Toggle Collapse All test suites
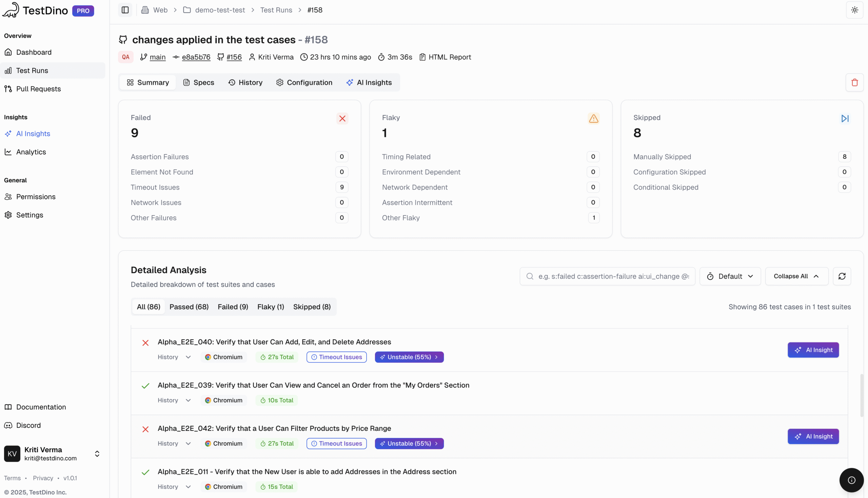Viewport: 868px width, 498px height. click(x=796, y=276)
